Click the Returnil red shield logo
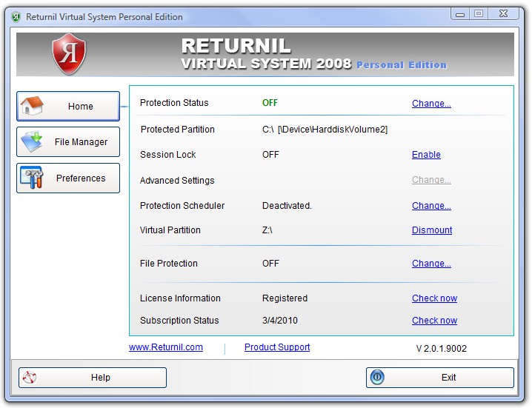The image size is (532, 408). (69, 54)
